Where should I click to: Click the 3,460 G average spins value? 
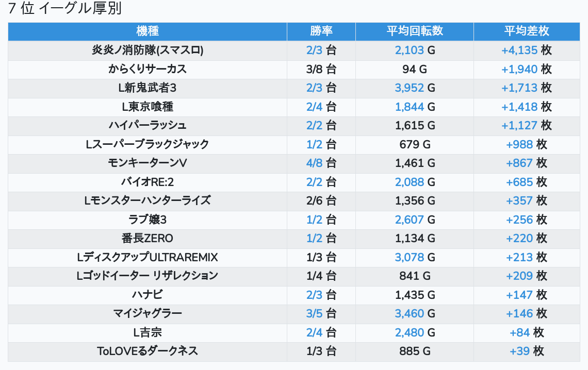pos(415,313)
